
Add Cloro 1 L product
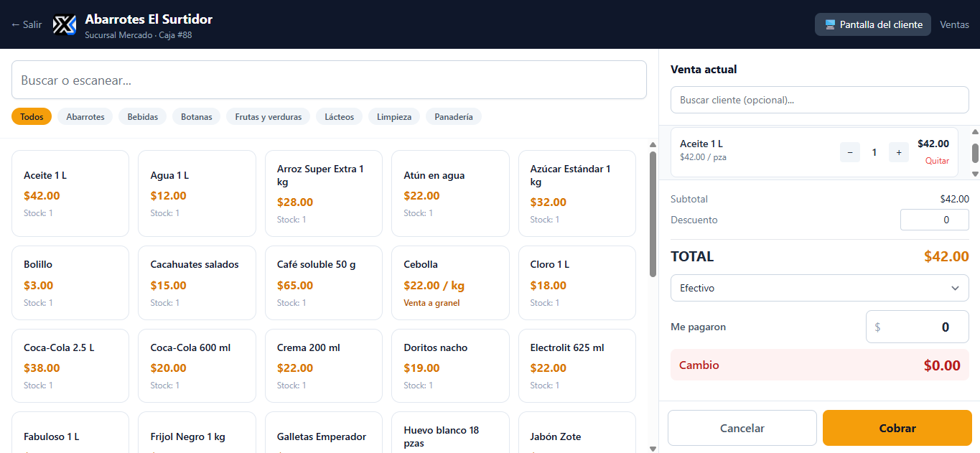point(577,283)
